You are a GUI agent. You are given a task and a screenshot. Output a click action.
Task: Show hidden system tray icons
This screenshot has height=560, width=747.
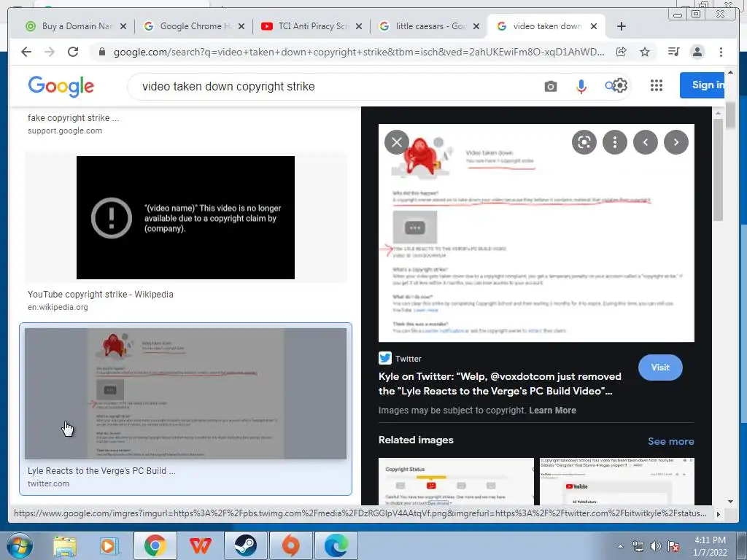click(x=620, y=546)
